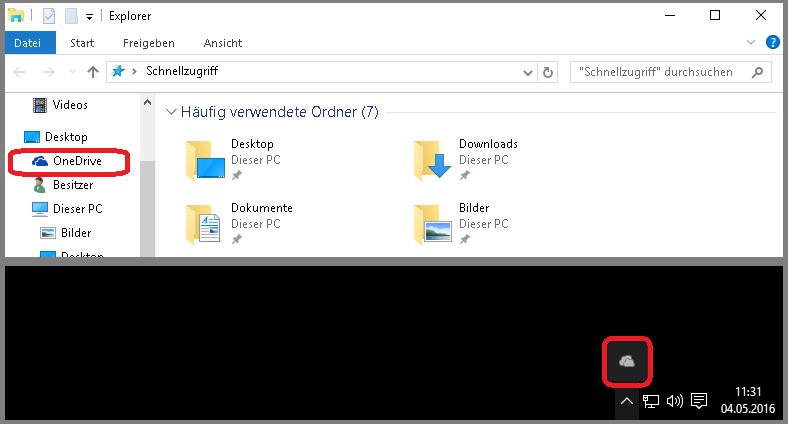Viewport: 789px width, 424px height.
Task: Click the refresh button beside address bar
Action: [547, 72]
